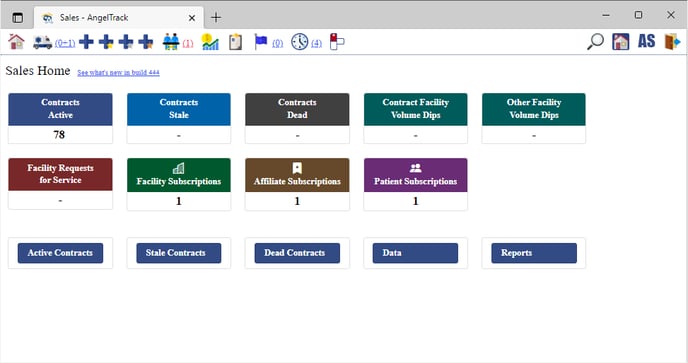
Task: Click the Affiliate Subscriptions count of 1
Action: click(297, 201)
